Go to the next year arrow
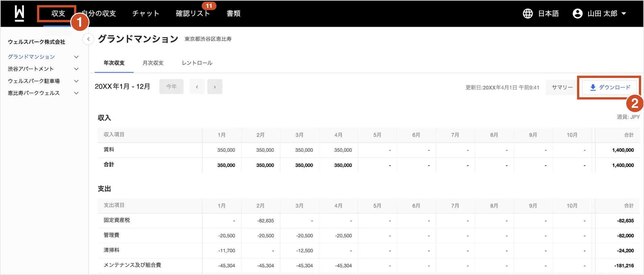The width and height of the screenshot is (644, 275). point(215,87)
